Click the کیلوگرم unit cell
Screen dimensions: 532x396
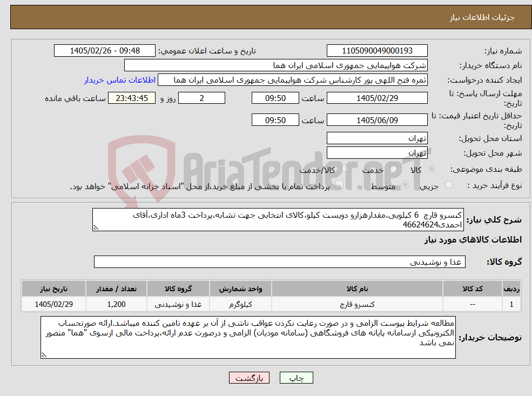(x=240, y=304)
